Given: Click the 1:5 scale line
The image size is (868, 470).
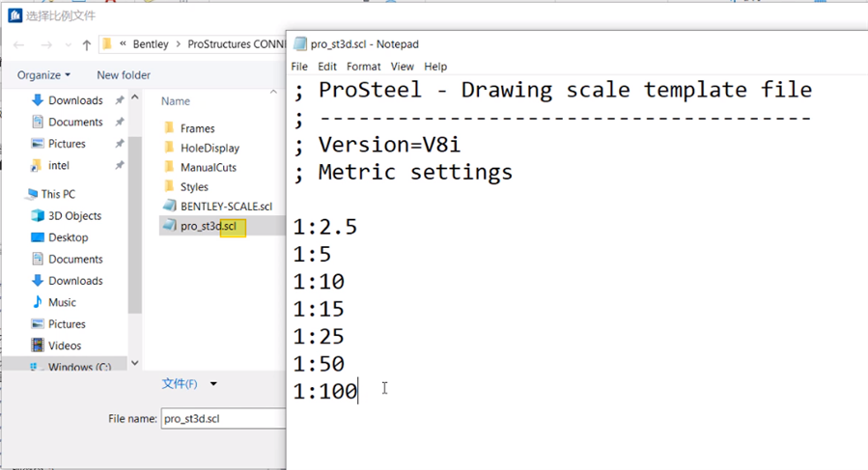Looking at the screenshot, I should 312,255.
